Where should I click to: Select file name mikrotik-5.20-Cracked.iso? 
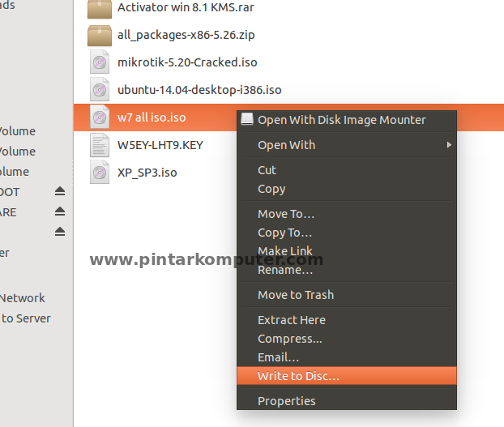point(187,62)
